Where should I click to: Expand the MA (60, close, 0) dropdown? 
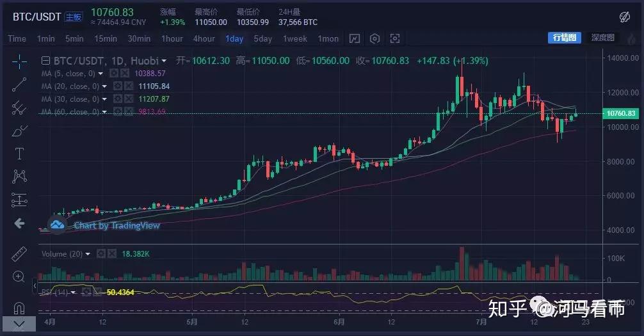[x=104, y=112]
